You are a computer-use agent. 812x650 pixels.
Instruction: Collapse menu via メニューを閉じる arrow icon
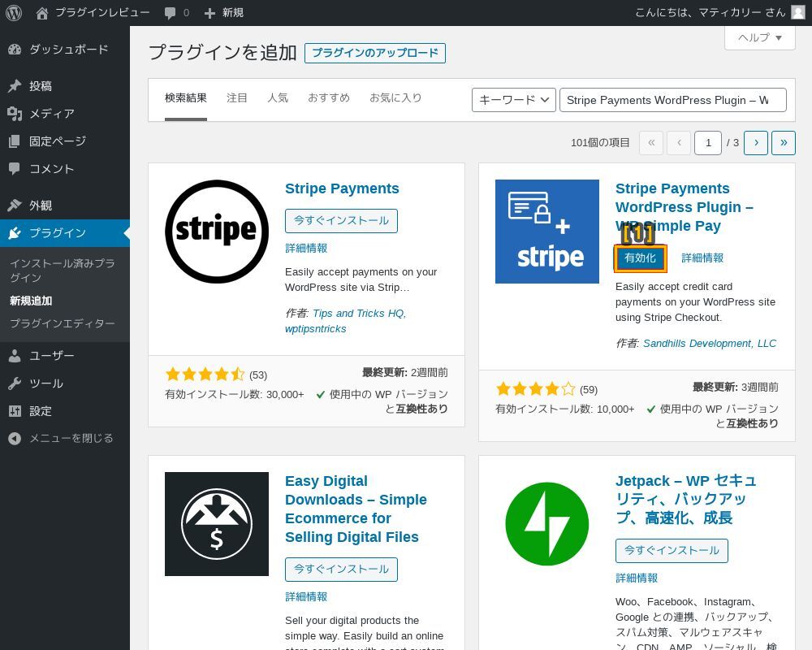(15, 439)
